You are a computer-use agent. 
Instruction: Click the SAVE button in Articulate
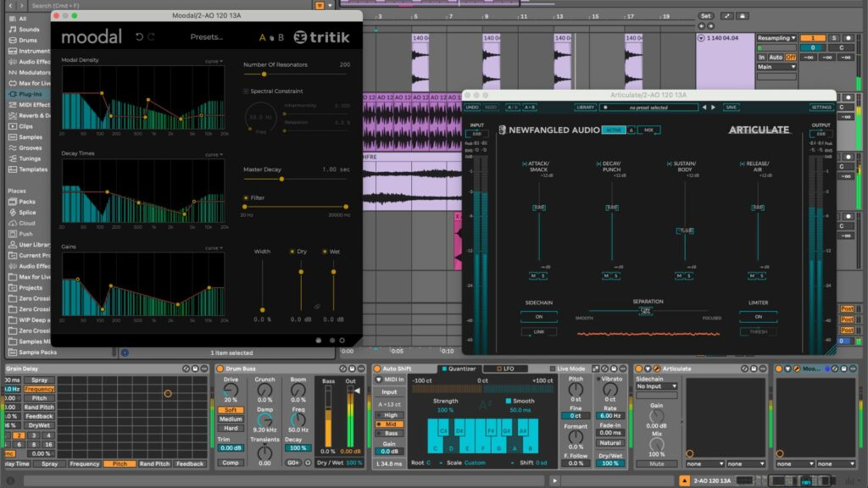point(731,108)
